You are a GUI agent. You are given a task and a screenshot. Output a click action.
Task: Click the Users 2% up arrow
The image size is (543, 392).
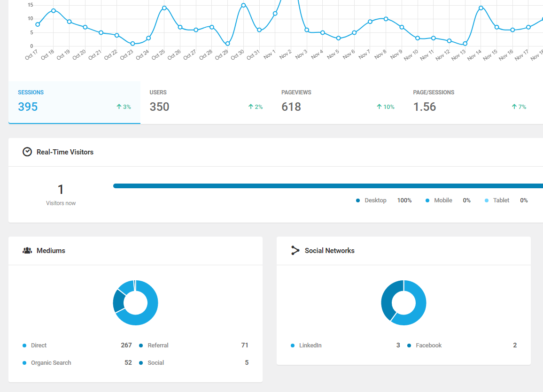point(251,107)
